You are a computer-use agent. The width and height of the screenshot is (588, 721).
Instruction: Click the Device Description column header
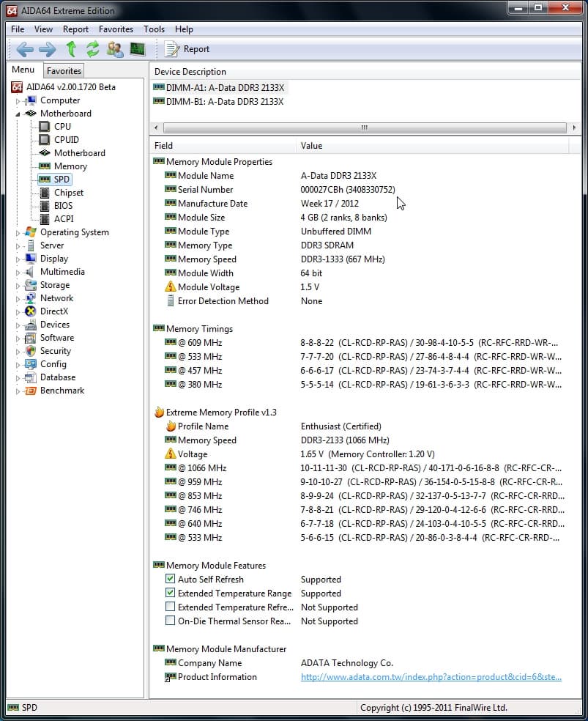[x=365, y=71]
